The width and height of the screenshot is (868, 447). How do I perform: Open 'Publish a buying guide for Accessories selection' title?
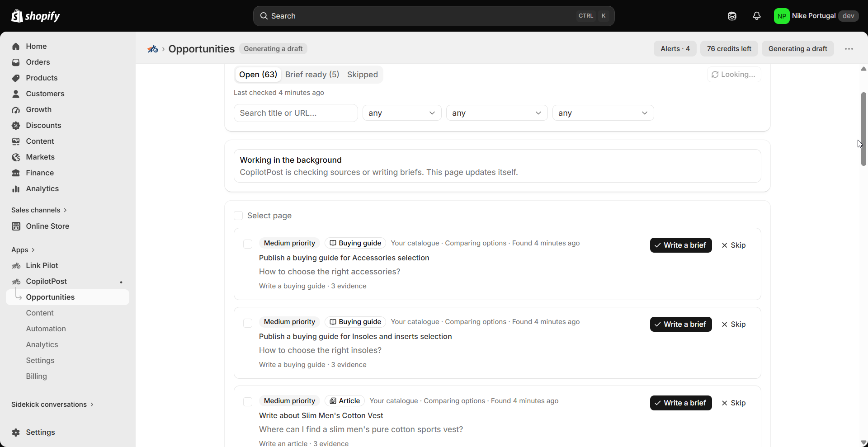344,258
